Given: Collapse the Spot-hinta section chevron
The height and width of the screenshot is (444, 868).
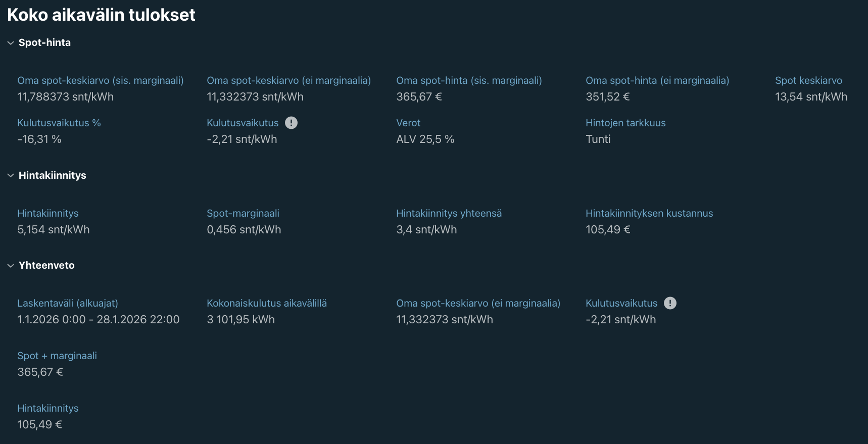Looking at the screenshot, I should tap(11, 43).
